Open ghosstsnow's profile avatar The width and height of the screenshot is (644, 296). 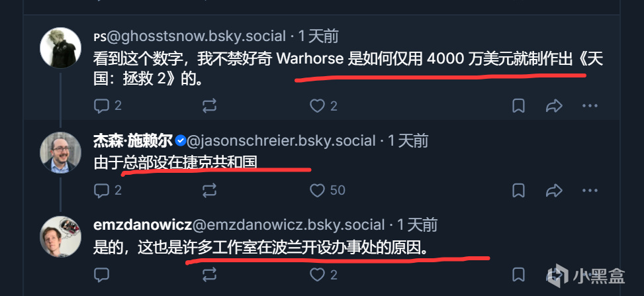pyautogui.click(x=60, y=48)
